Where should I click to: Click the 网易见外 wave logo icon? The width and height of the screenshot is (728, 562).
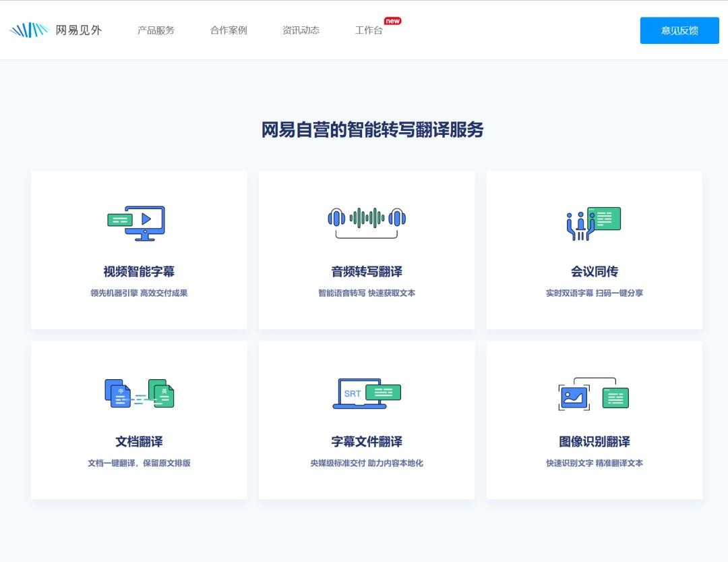29,30
